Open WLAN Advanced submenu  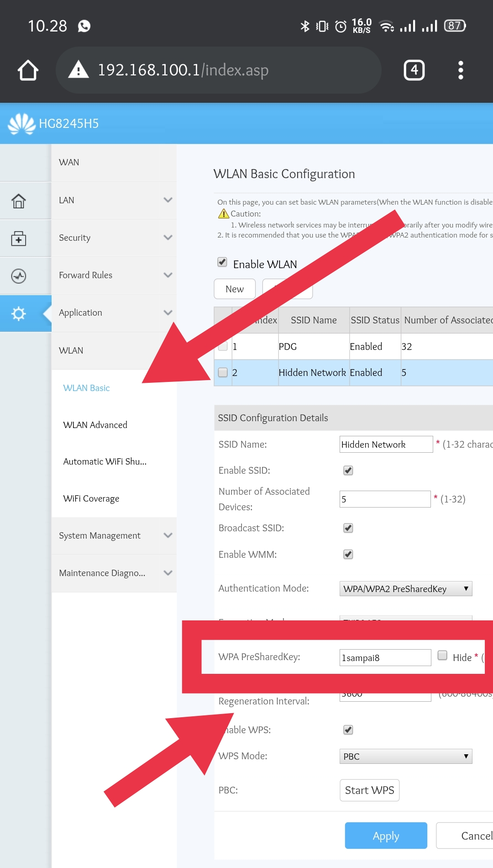pos(95,425)
